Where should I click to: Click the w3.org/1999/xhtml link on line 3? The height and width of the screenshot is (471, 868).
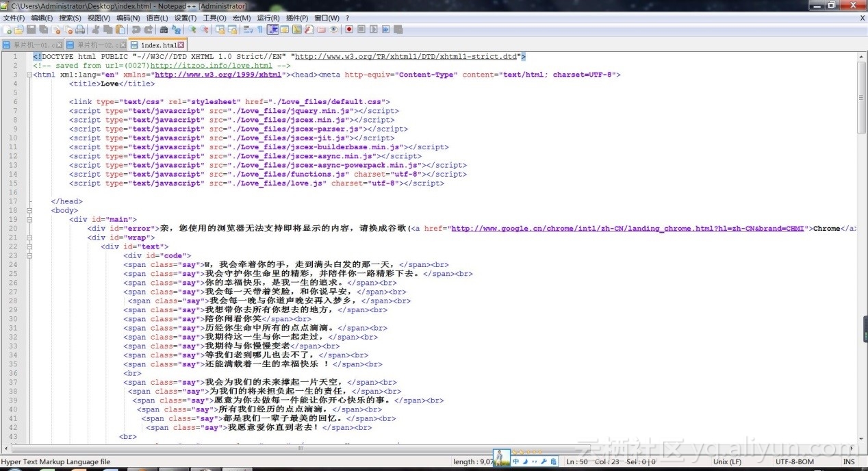point(218,75)
